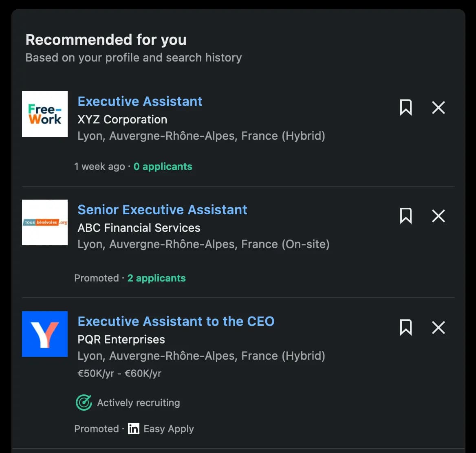Open the Senior Executive Assistant job posting
476x453 pixels.
tap(162, 209)
